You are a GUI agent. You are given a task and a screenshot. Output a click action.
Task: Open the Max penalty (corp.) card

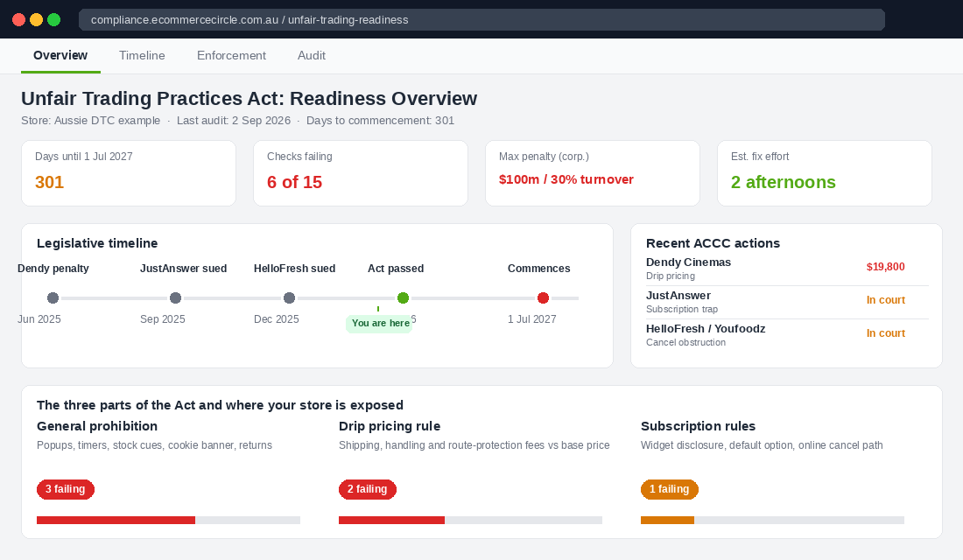pos(593,173)
